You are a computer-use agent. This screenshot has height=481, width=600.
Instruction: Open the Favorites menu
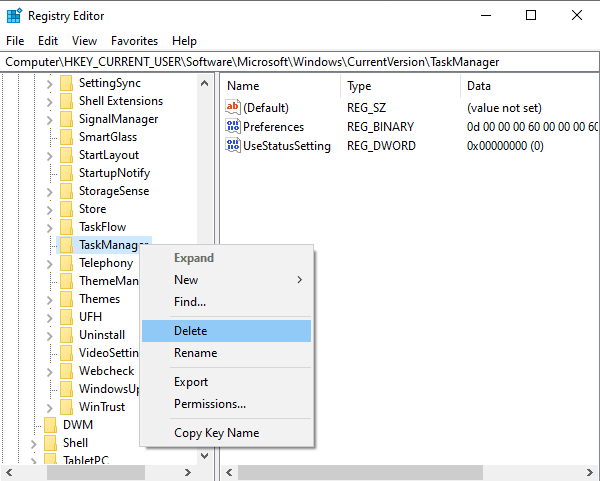[x=134, y=41]
